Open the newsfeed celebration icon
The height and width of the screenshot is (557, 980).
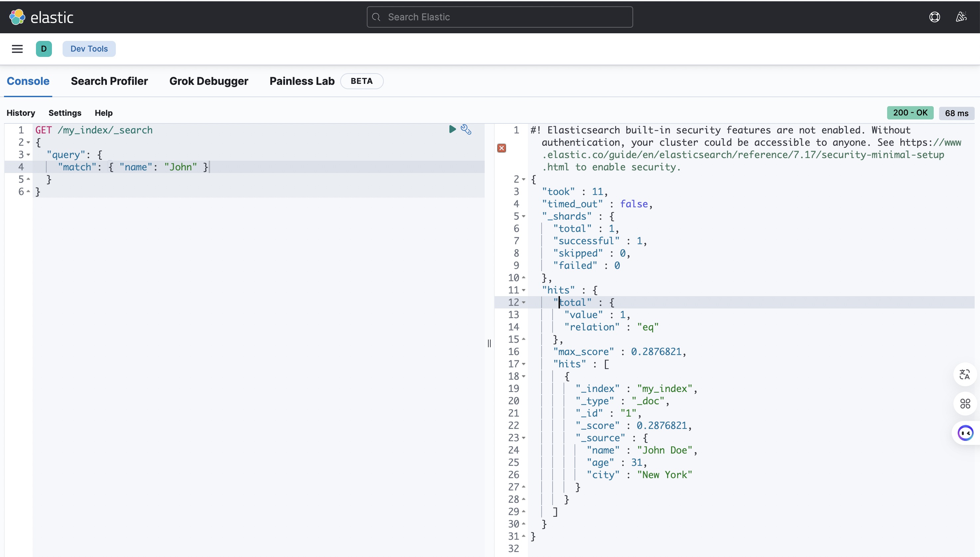pos(961,17)
